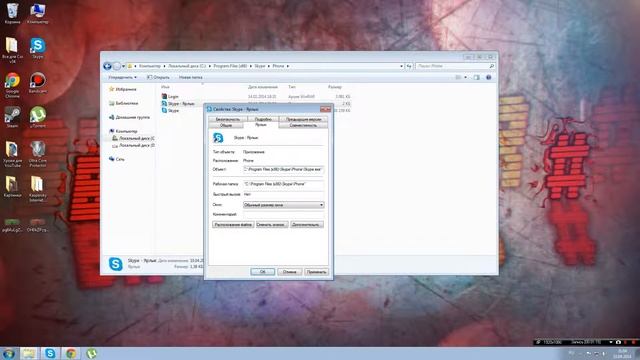
Task: Click the Открыть toolbar button
Action: [158, 77]
